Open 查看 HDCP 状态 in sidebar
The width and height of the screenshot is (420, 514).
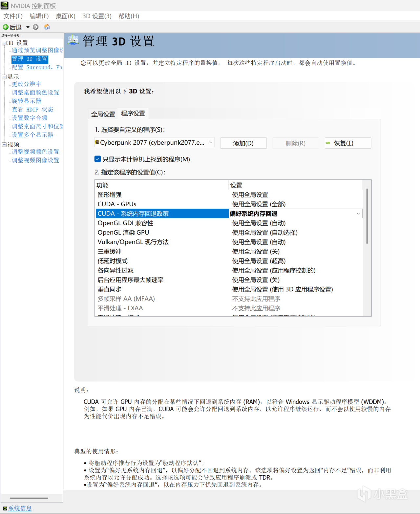pos(32,110)
